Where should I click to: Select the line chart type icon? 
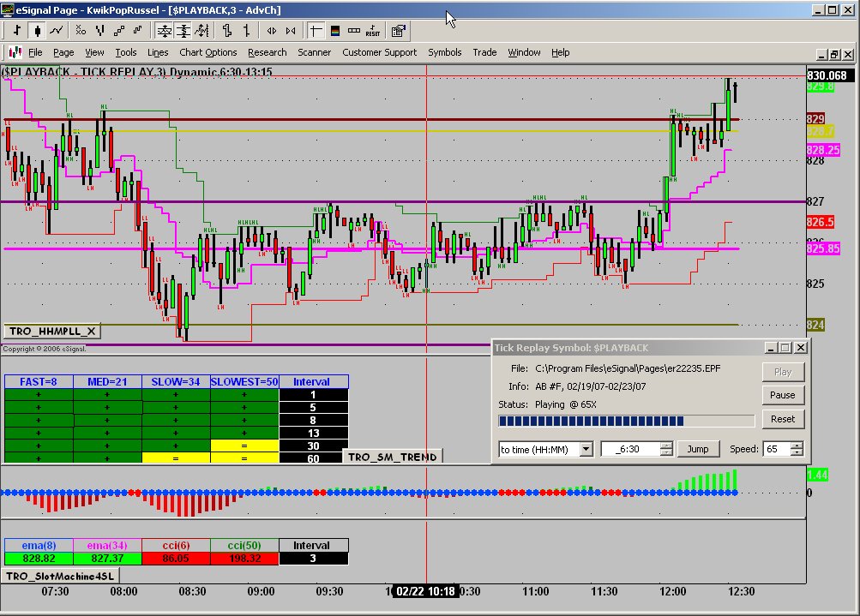tap(56, 31)
